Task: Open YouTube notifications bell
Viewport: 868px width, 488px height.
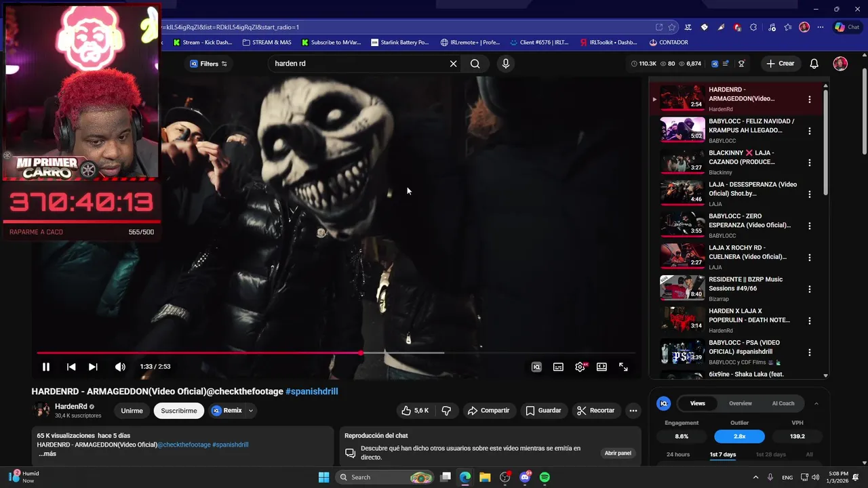Action: point(814,64)
